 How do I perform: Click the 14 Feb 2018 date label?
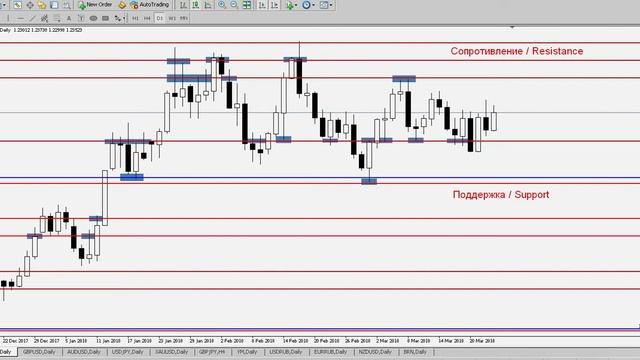tap(296, 341)
